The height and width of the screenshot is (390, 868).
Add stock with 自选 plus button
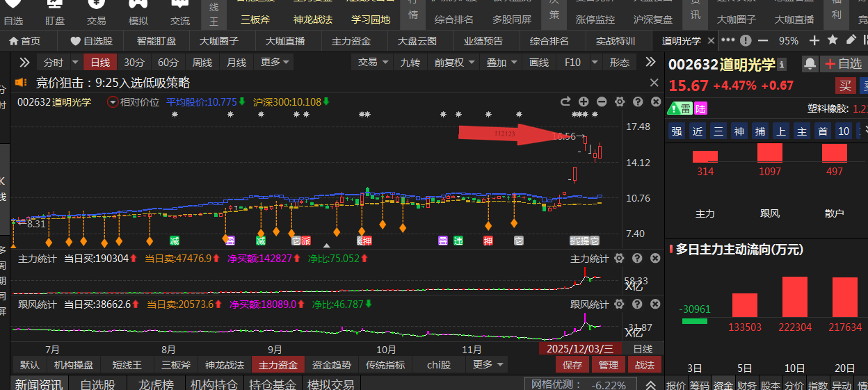click(843, 64)
